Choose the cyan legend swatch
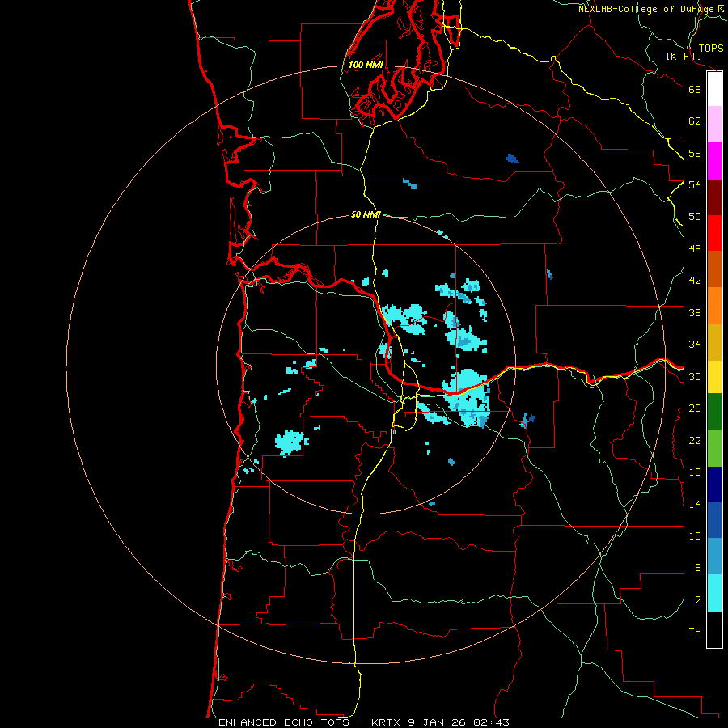 pos(714,593)
